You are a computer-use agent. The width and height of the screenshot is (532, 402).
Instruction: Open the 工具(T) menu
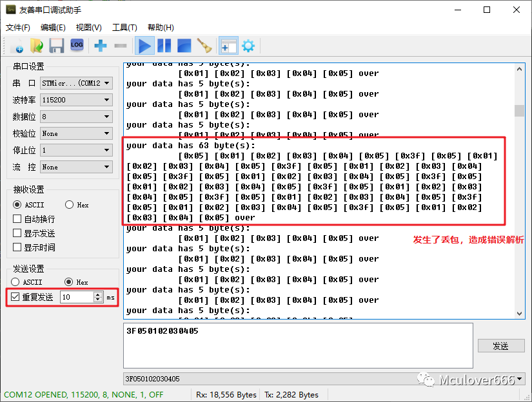(x=124, y=28)
